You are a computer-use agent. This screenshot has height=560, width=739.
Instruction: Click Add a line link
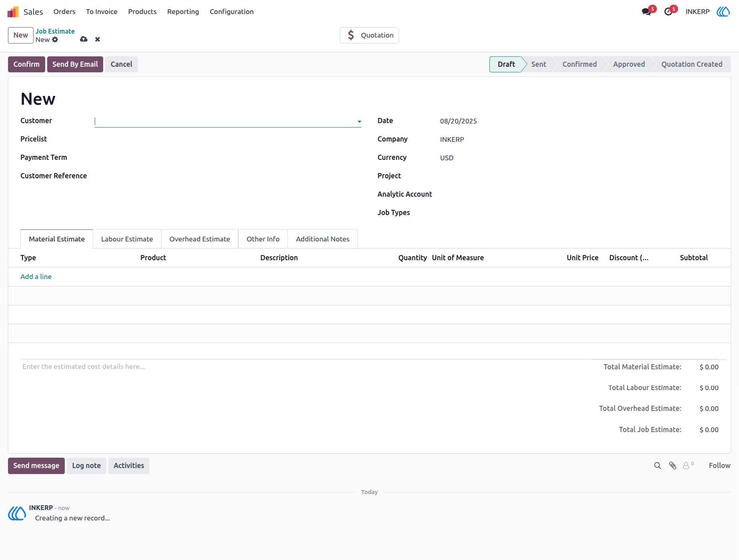coord(36,277)
